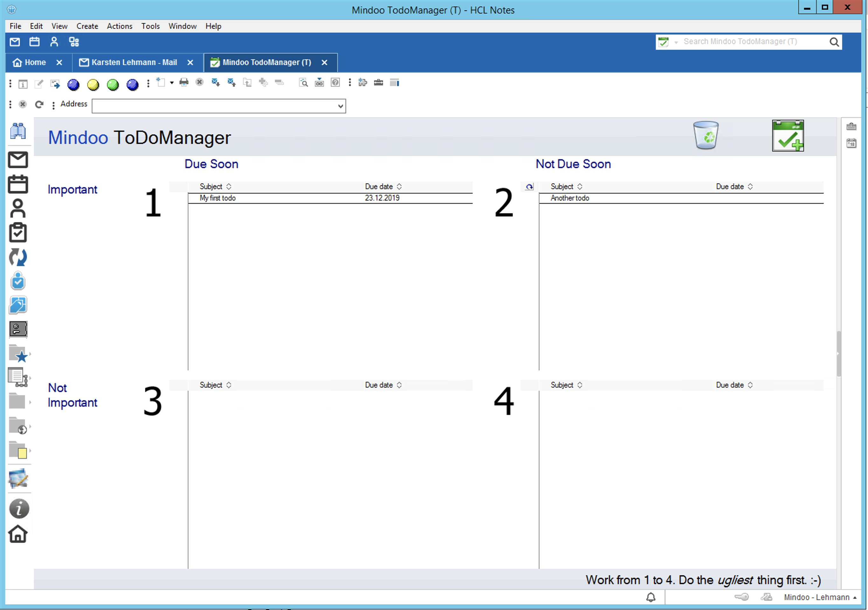This screenshot has height=610, width=868.
Task: Open the Tools menu
Action: coord(150,26)
